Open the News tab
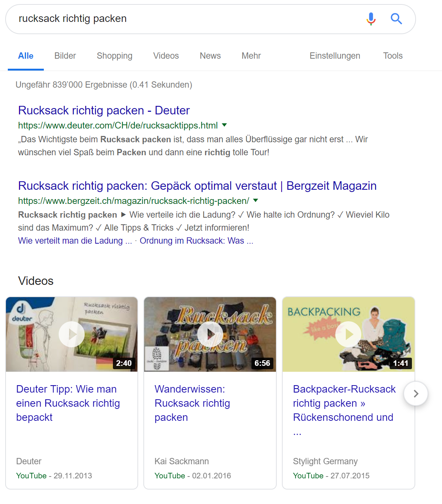This screenshot has width=442, height=504. 210,56
